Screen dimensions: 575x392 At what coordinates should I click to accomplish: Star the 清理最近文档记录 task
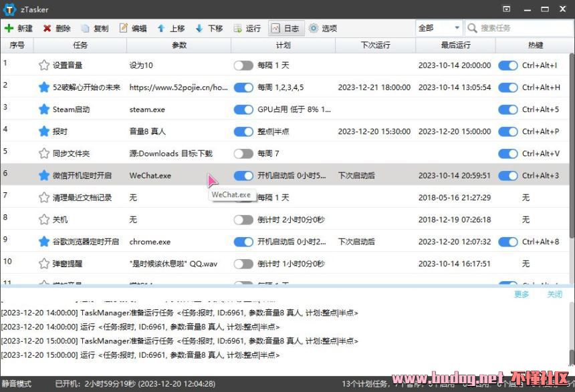[x=44, y=198]
